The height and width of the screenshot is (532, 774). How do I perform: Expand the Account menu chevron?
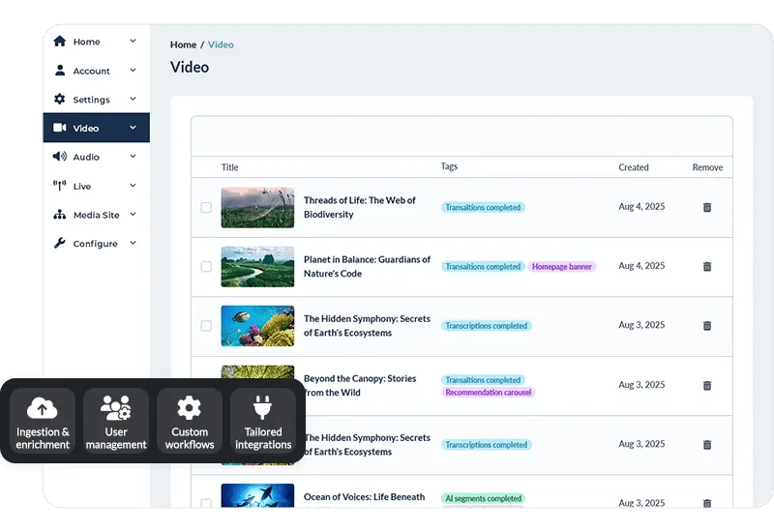coord(134,71)
